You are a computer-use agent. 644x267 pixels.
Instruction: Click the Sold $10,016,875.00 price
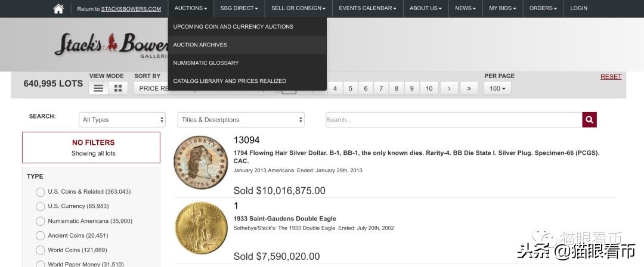[x=279, y=191]
